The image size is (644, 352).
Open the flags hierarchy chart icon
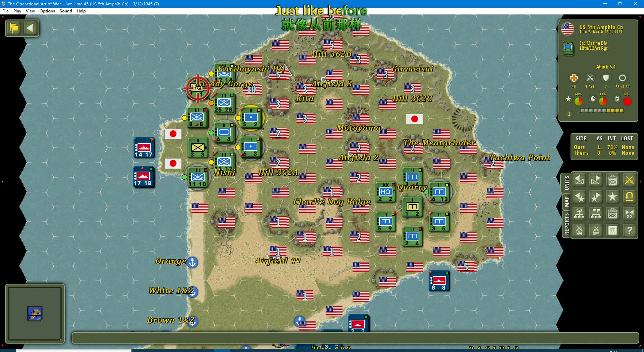[596, 214]
